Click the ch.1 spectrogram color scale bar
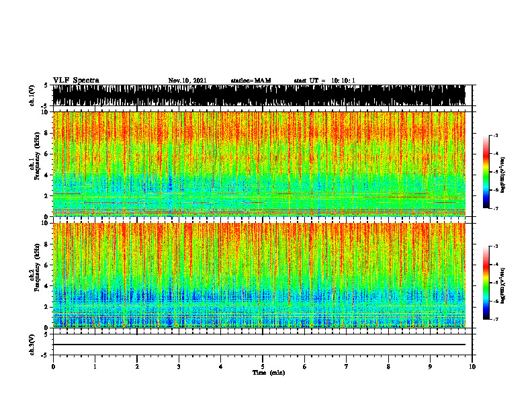The image size is (532, 411). [x=486, y=172]
